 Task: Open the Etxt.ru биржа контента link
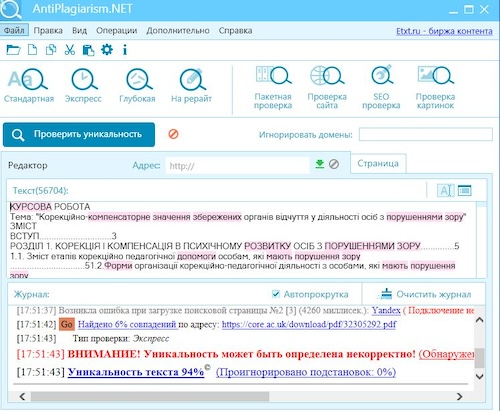point(444,31)
